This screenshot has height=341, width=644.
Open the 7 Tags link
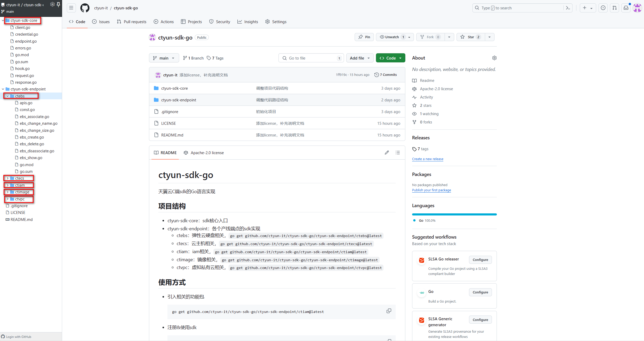(x=215, y=58)
